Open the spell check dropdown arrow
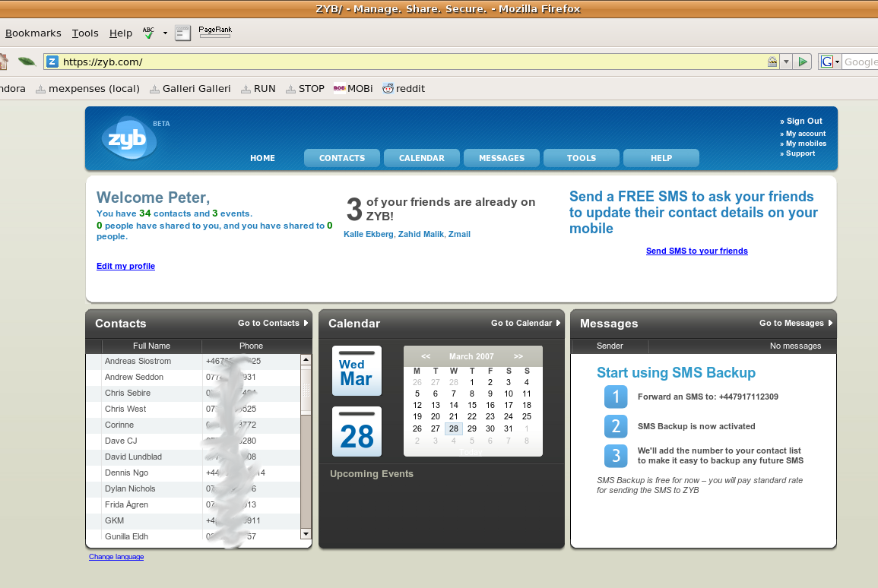 [x=165, y=33]
